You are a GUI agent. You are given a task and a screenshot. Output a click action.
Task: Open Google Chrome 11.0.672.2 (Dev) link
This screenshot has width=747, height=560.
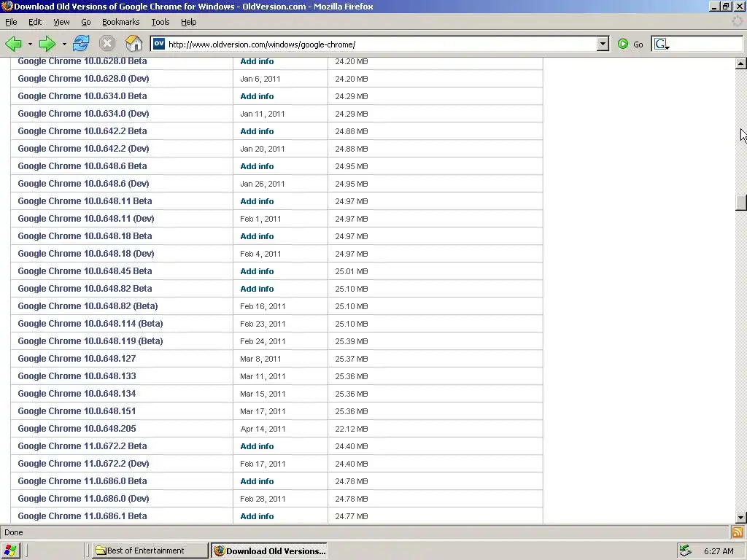click(83, 464)
